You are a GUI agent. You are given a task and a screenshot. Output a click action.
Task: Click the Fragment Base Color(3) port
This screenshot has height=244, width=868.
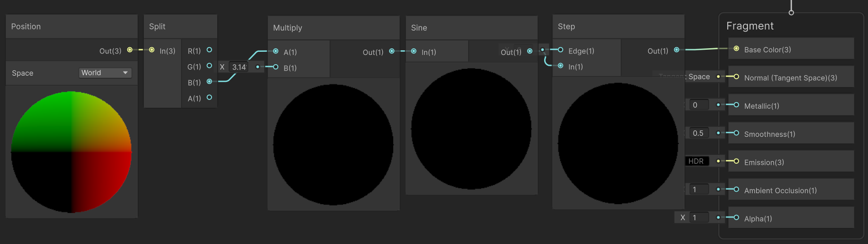point(736,49)
